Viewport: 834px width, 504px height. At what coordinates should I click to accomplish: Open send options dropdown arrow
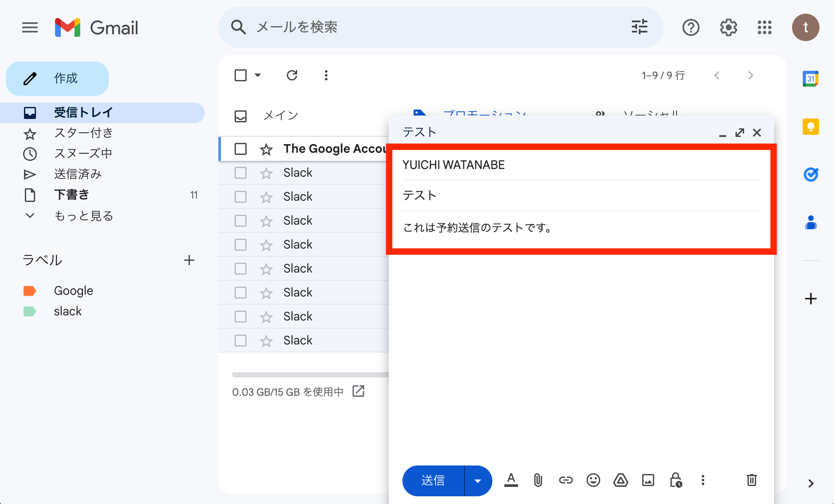(x=478, y=480)
